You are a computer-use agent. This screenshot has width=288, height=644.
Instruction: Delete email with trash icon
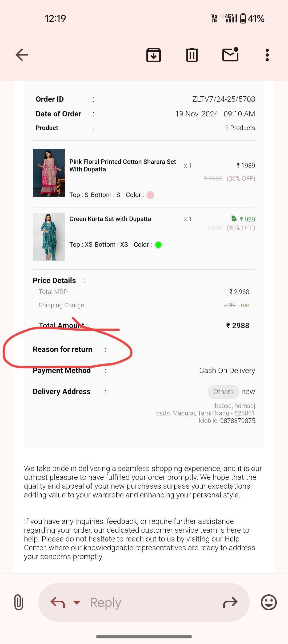click(x=192, y=55)
